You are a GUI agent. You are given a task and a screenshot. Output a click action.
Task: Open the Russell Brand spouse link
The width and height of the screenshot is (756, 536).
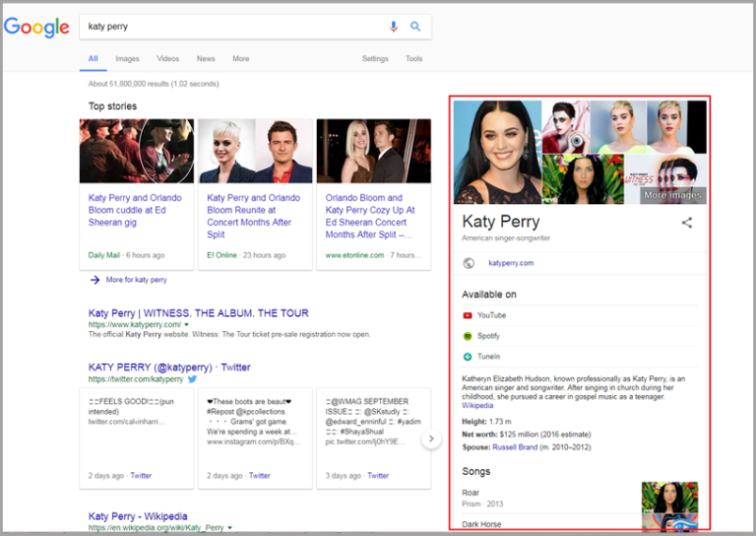(515, 447)
